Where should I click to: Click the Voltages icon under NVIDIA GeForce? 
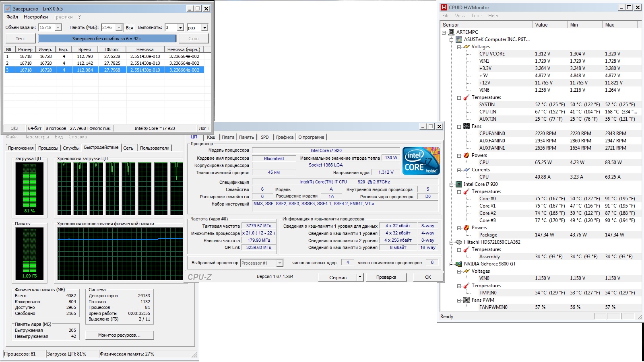coord(466,271)
